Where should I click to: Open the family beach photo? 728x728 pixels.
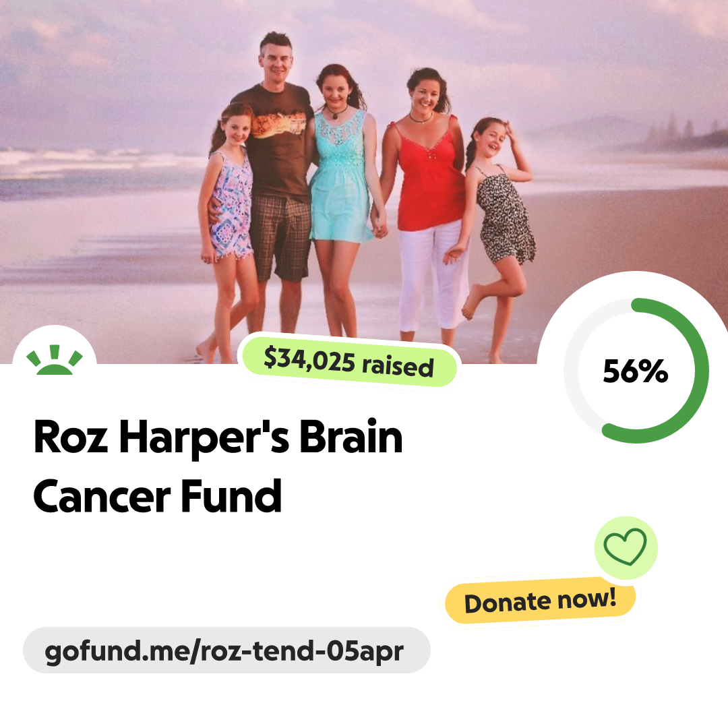click(x=364, y=181)
